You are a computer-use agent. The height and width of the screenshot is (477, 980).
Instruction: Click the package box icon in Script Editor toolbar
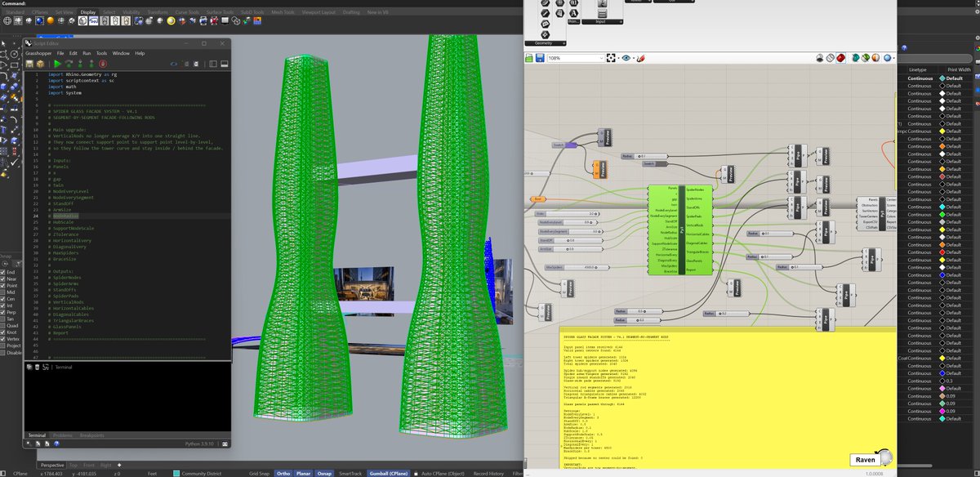[41, 64]
